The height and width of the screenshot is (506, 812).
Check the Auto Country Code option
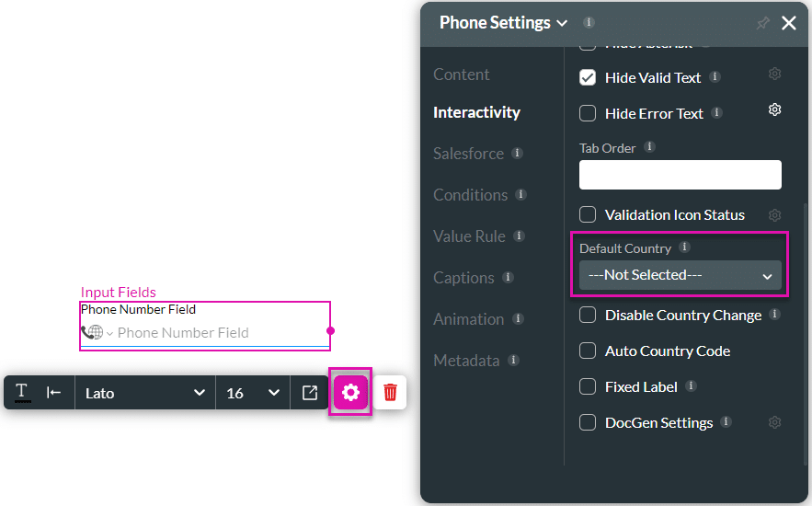click(588, 351)
